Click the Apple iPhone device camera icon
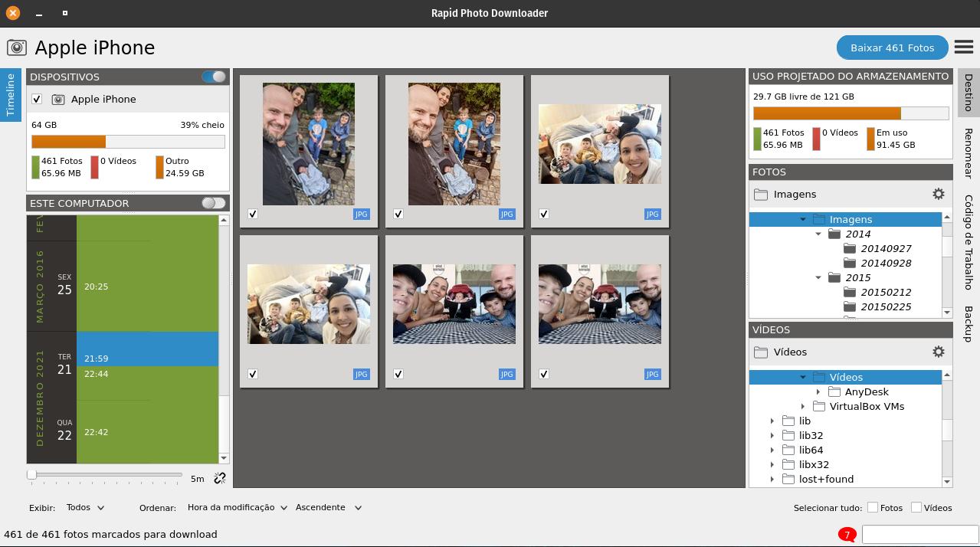 click(x=57, y=100)
